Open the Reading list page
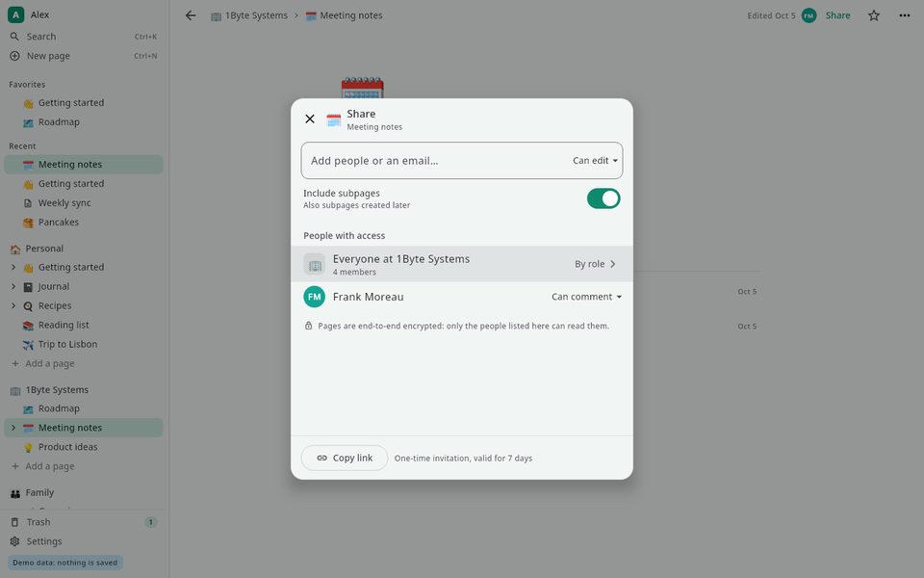Image resolution: width=924 pixels, height=578 pixels. (x=83, y=325)
